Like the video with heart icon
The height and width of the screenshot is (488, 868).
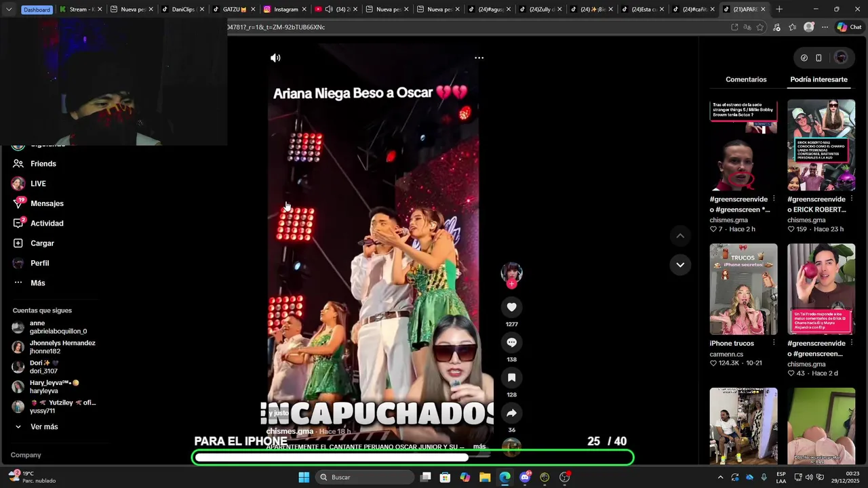click(x=511, y=307)
